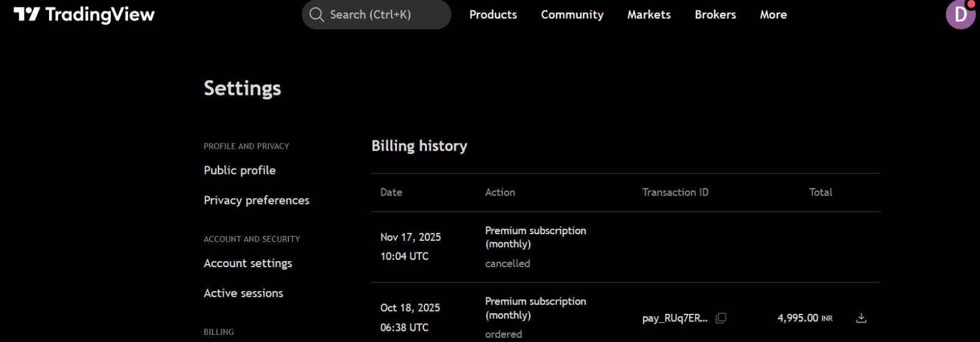Download the Oct 18 invoice
The width and height of the screenshot is (980, 342).
coord(861,317)
